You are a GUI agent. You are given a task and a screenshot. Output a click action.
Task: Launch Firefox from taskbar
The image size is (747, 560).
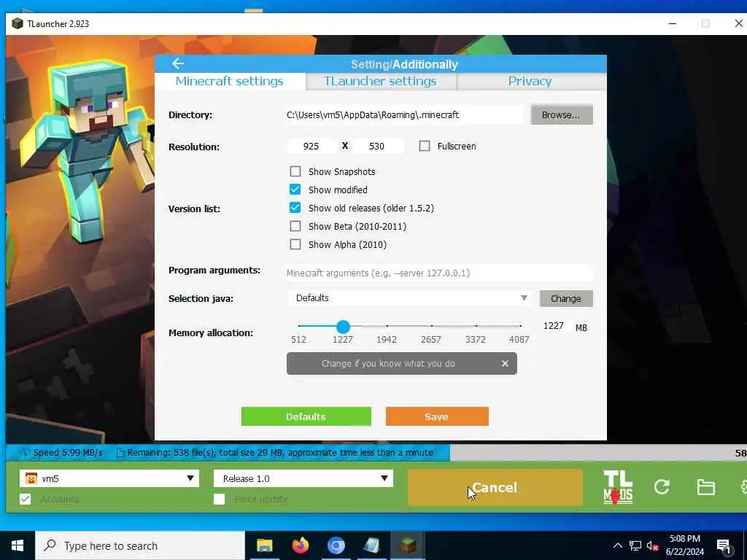300,545
